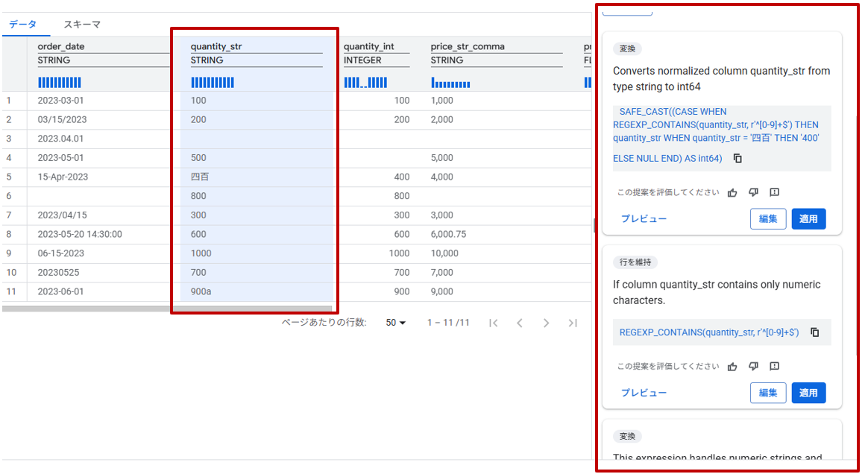Click 編集 on the Converts normalized column card

point(768,219)
